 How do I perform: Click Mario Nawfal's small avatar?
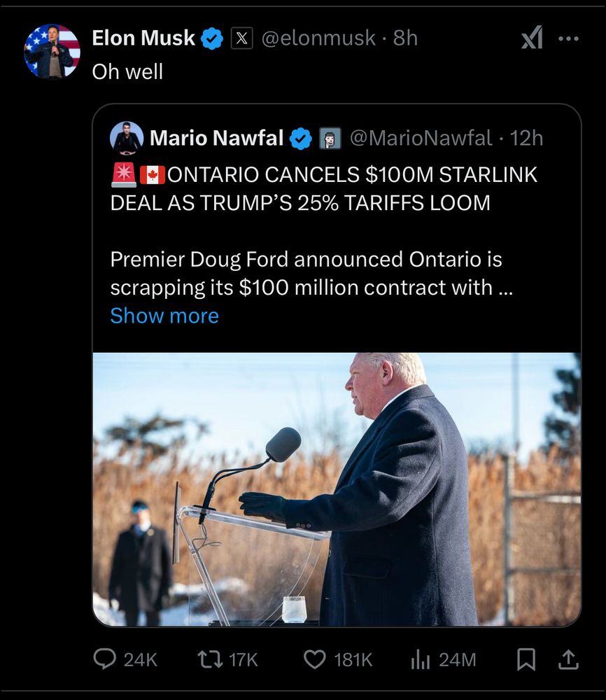[x=127, y=138]
